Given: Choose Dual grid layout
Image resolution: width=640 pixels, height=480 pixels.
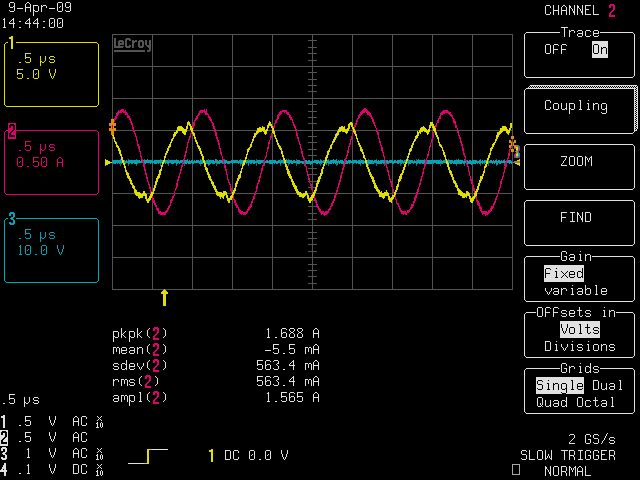Looking at the screenshot, I should (x=607, y=385).
